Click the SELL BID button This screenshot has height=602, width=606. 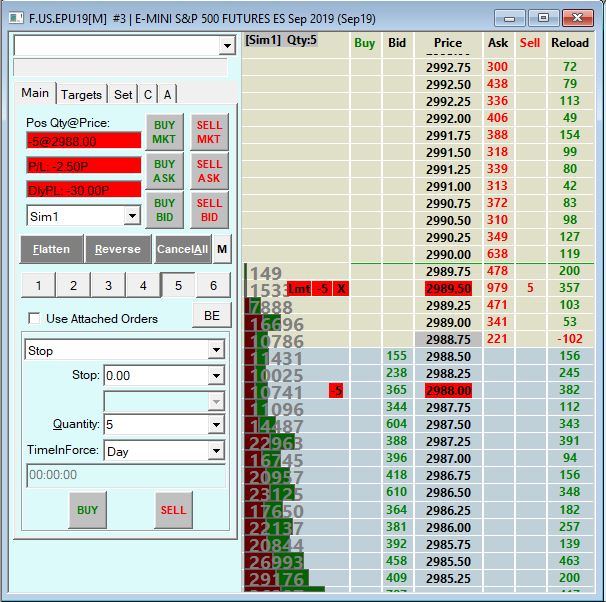(x=209, y=210)
